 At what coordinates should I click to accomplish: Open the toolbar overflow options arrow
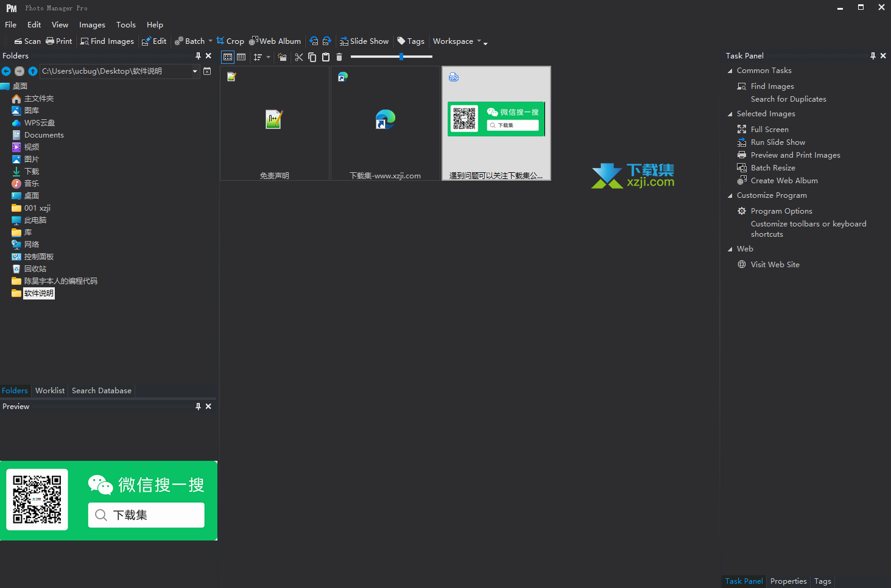click(485, 43)
